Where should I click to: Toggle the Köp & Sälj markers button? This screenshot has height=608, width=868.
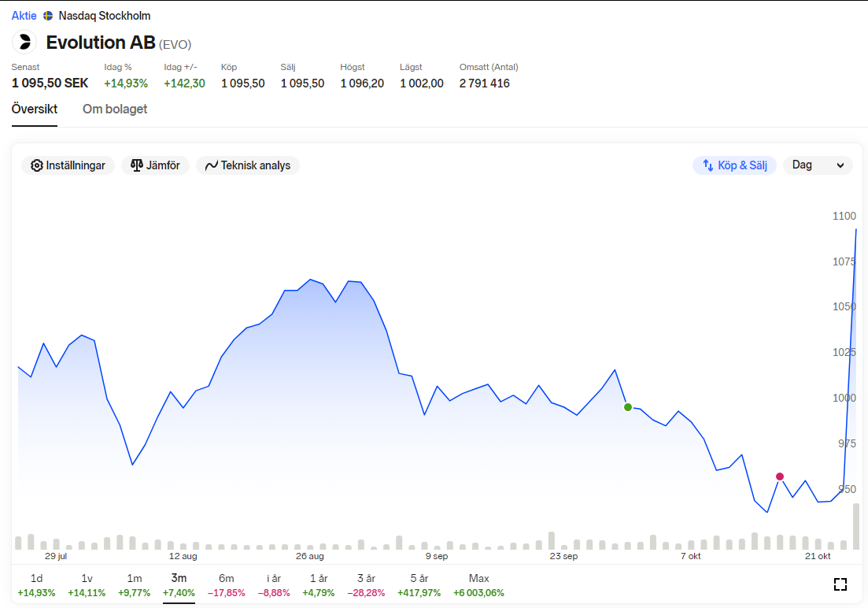pos(734,165)
